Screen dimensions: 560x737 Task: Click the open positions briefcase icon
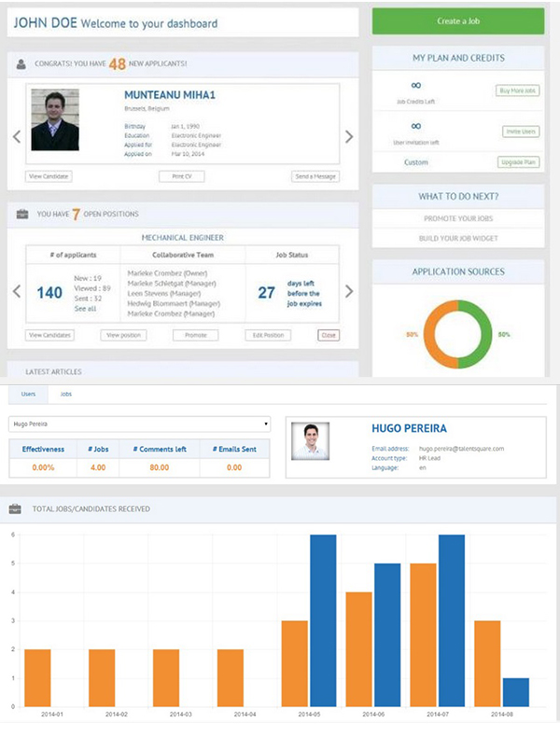pyautogui.click(x=21, y=215)
